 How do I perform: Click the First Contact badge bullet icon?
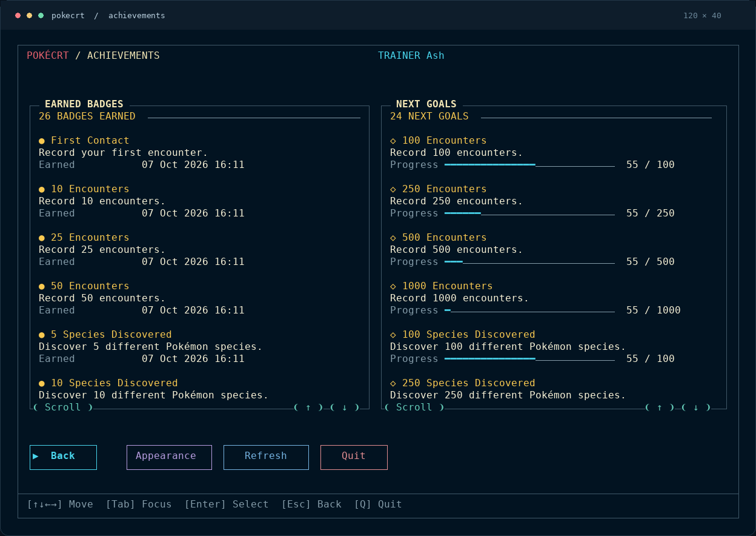coord(42,141)
